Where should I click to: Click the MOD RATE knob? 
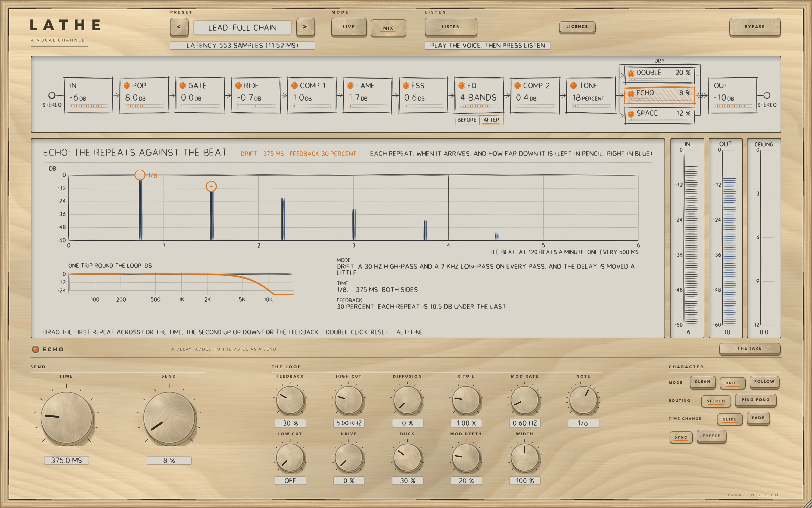525,400
